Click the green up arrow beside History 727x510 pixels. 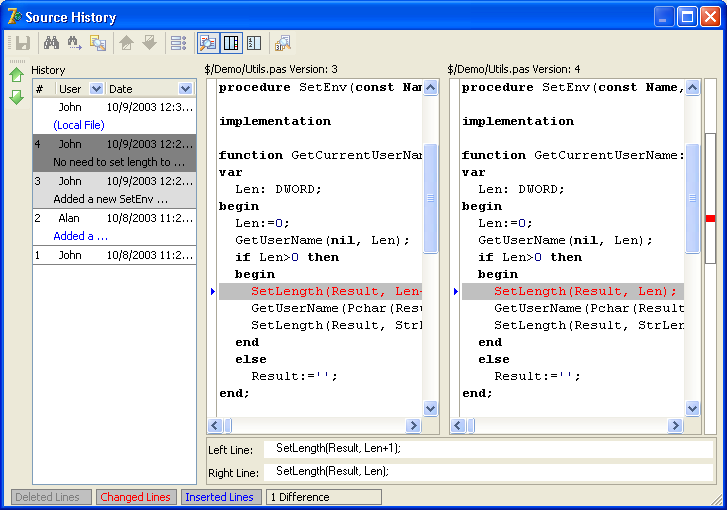[x=16, y=76]
